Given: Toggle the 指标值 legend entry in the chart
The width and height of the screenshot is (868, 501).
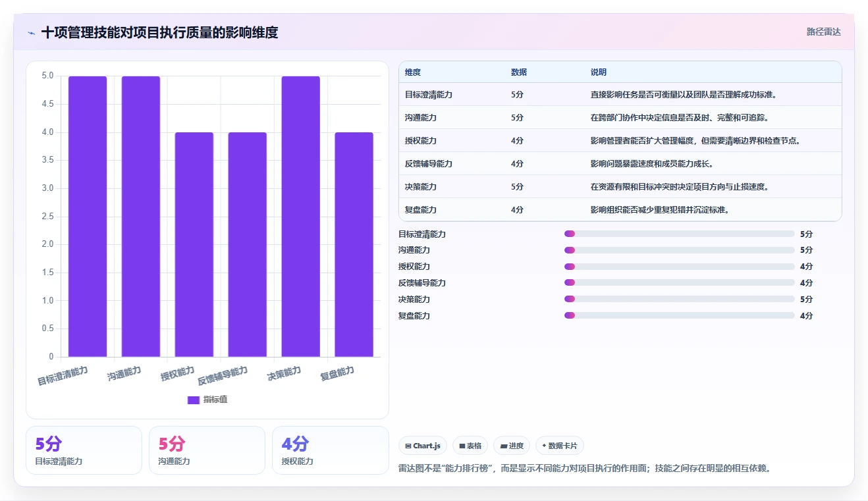Looking at the screenshot, I should [207, 400].
